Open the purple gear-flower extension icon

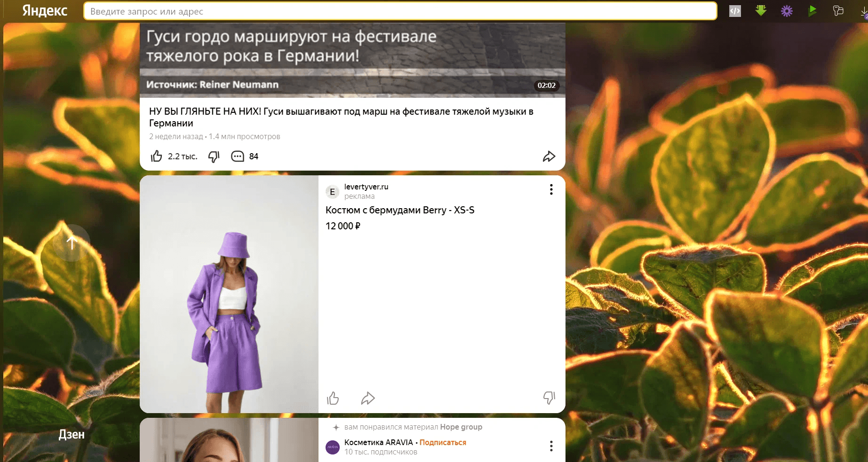click(787, 11)
